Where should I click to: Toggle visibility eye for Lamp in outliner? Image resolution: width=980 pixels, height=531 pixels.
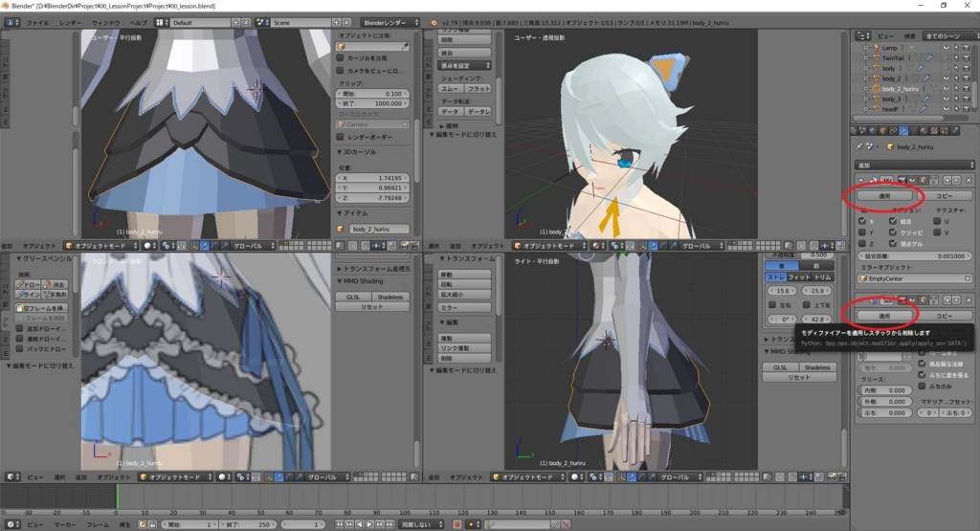click(x=946, y=48)
